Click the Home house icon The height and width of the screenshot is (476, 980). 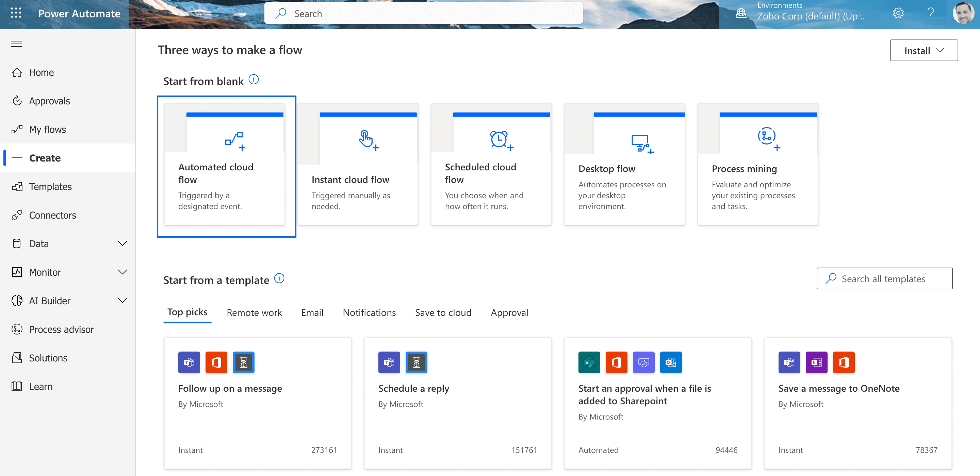[x=17, y=72]
